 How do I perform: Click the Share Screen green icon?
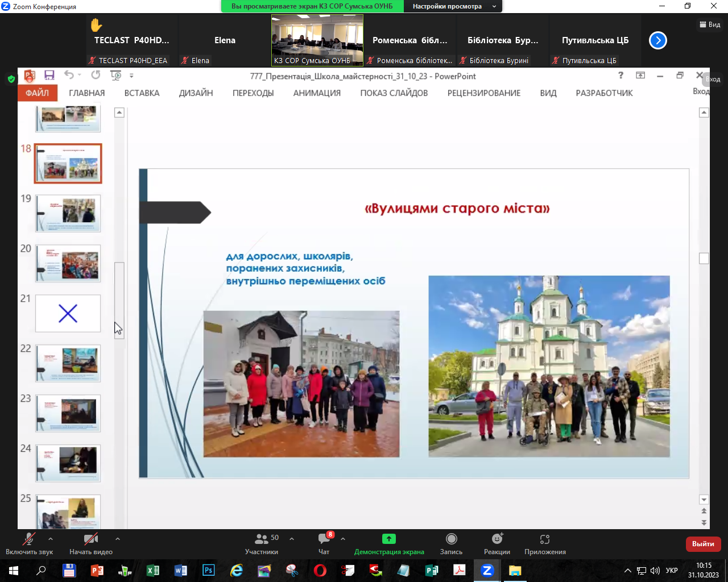pos(389,539)
